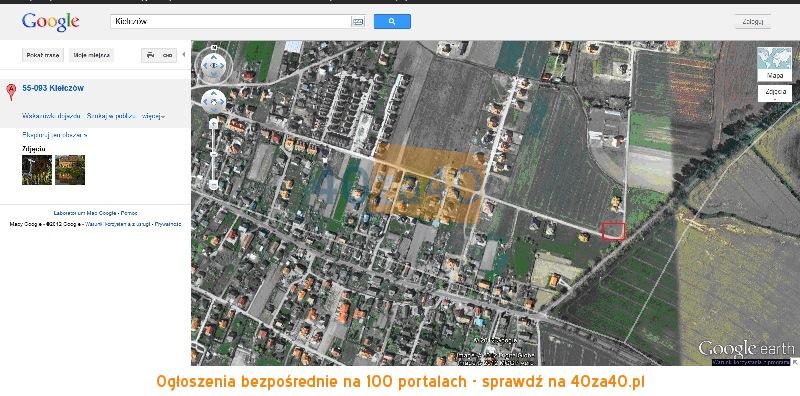Open the Moje miejsca button
This screenshot has height=396, width=800.
click(x=91, y=55)
